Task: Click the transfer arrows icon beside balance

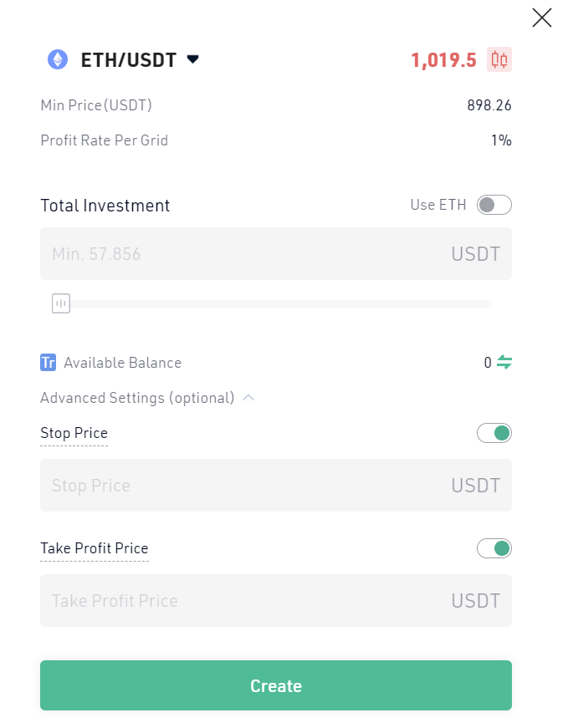Action: (x=504, y=362)
